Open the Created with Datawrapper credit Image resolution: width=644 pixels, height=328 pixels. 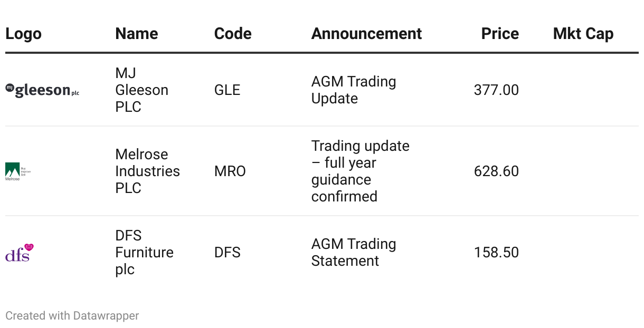pyautogui.click(x=72, y=316)
